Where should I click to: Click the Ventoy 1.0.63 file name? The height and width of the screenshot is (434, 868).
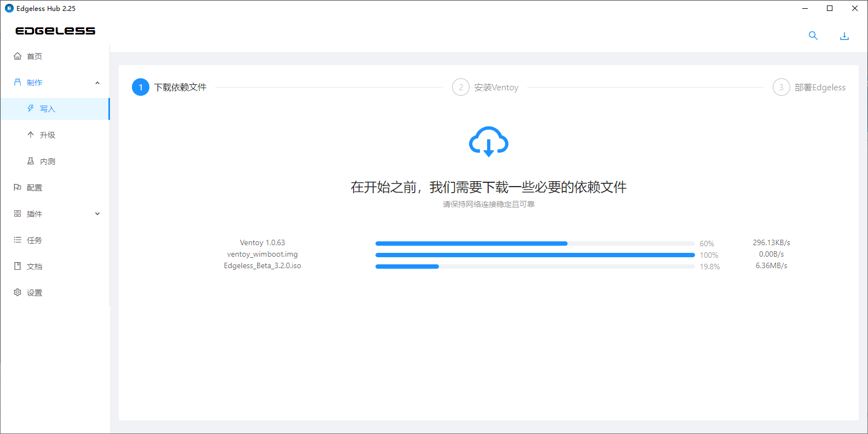tap(262, 242)
